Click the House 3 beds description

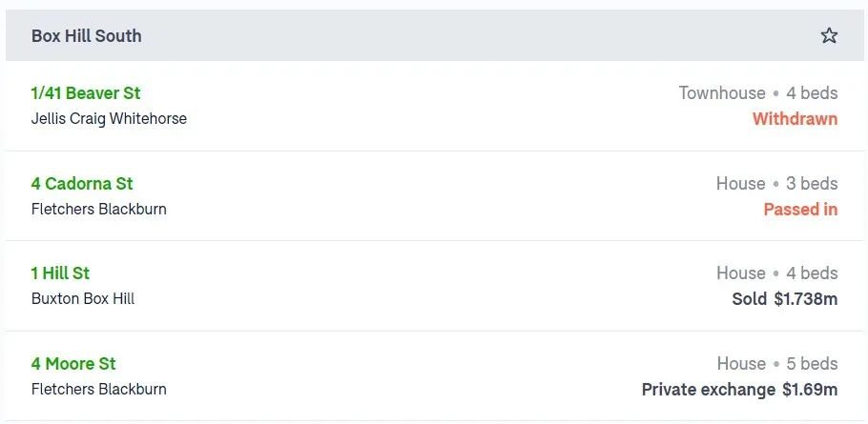coord(777,184)
